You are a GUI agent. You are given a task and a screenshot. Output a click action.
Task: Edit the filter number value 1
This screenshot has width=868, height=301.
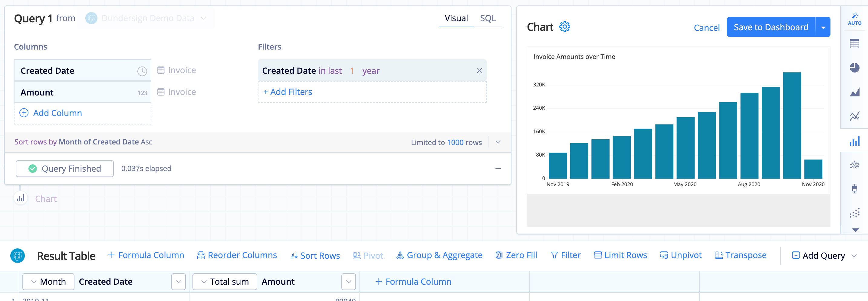point(352,71)
